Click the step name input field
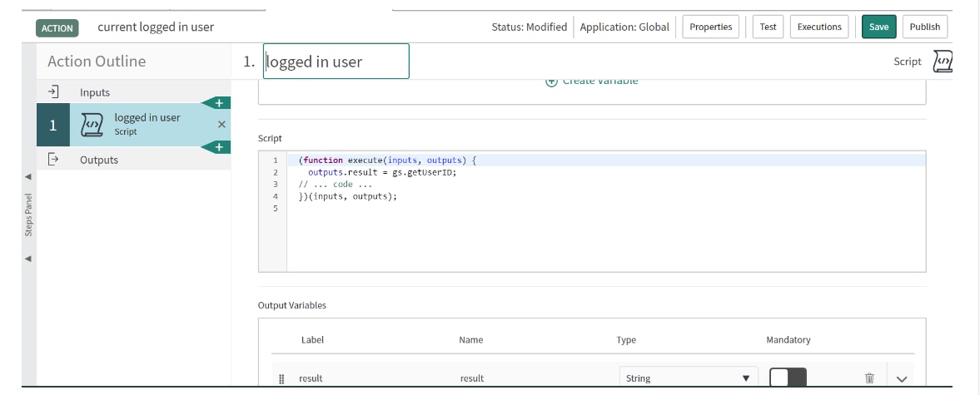The image size is (980, 395). 336,62
